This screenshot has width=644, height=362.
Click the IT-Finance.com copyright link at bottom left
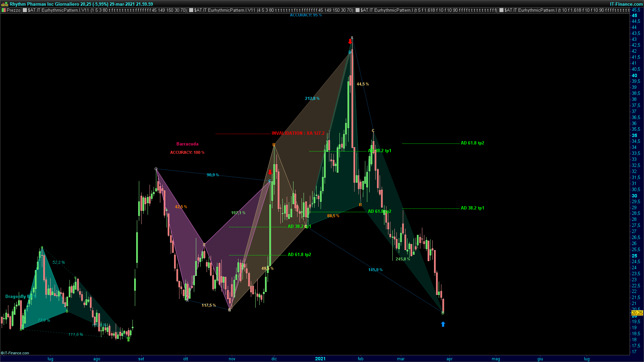click(x=15, y=353)
